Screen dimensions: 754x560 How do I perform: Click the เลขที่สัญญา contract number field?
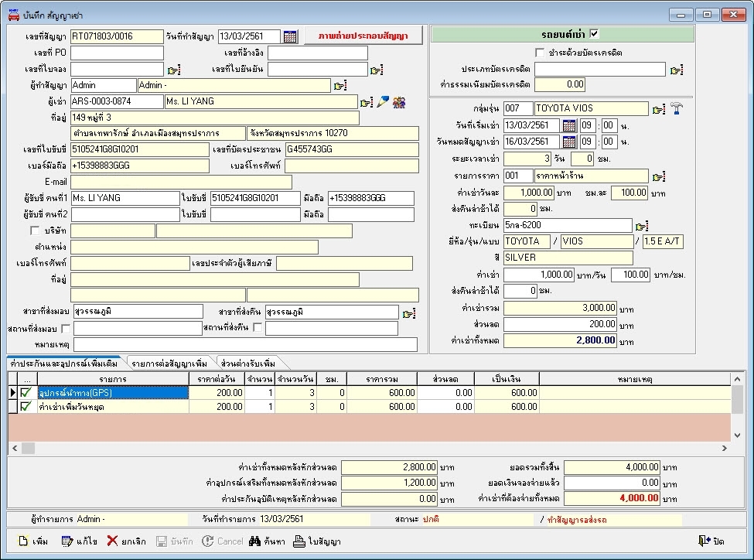pos(117,36)
